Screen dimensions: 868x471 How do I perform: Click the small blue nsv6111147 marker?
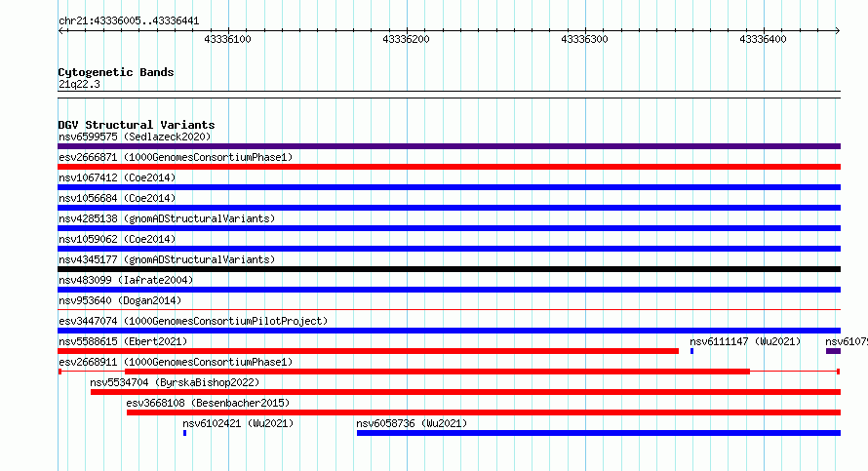tap(692, 351)
